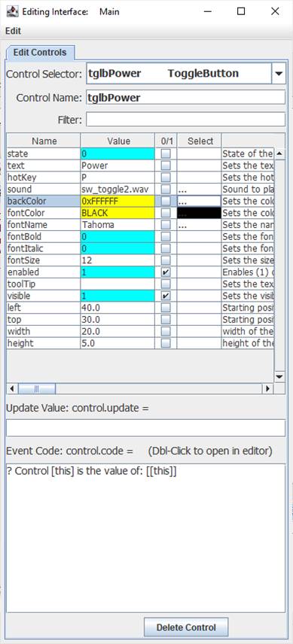Open the Edit menu

click(13, 31)
